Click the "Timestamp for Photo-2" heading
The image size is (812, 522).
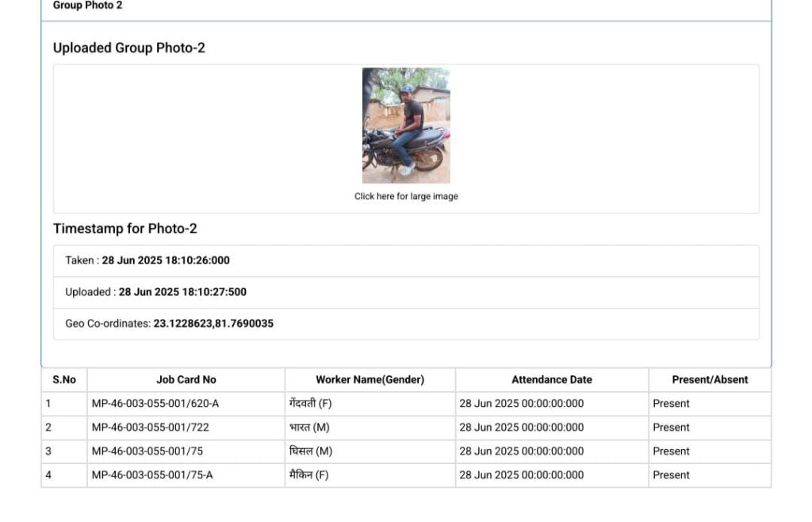pos(125,228)
